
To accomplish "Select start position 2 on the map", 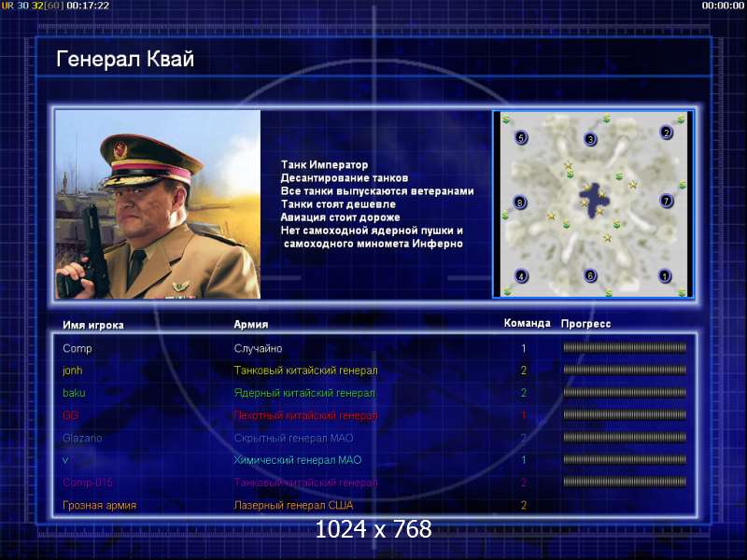I will pos(666,132).
